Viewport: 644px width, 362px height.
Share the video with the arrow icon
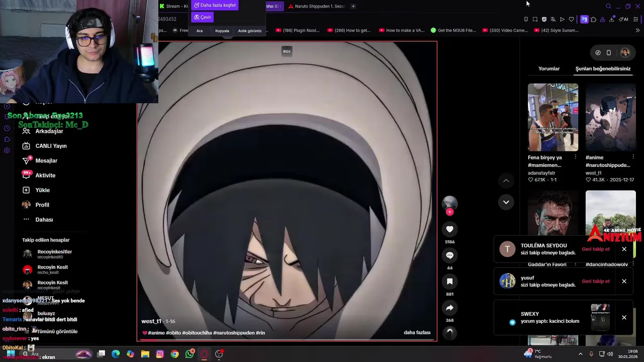pyautogui.click(x=450, y=308)
